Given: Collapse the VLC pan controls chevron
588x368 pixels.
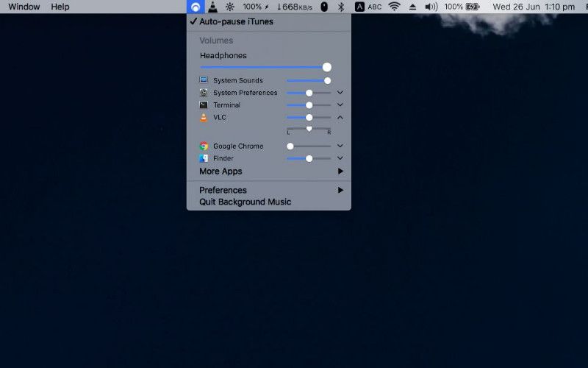Looking at the screenshot, I should (x=340, y=117).
